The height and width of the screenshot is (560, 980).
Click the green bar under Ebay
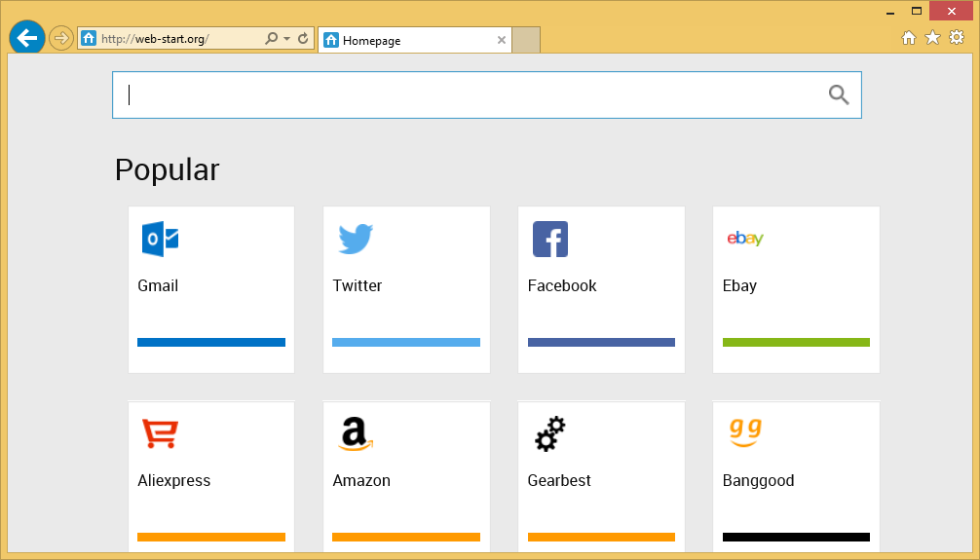coord(796,343)
